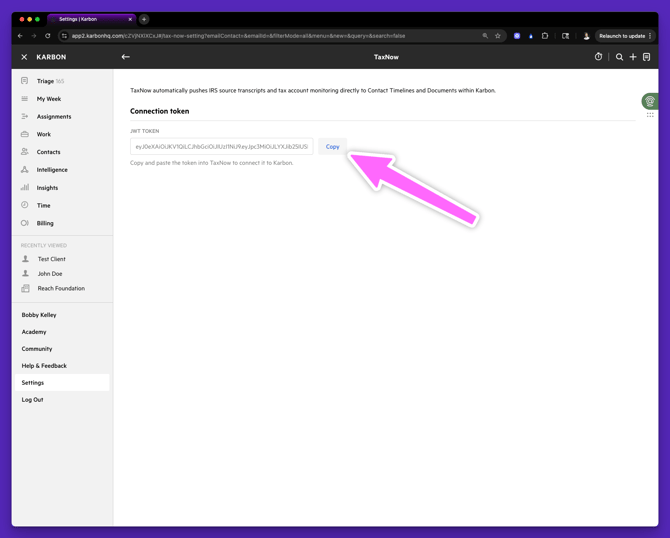Reload the page
The width and height of the screenshot is (670, 538).
click(x=48, y=36)
